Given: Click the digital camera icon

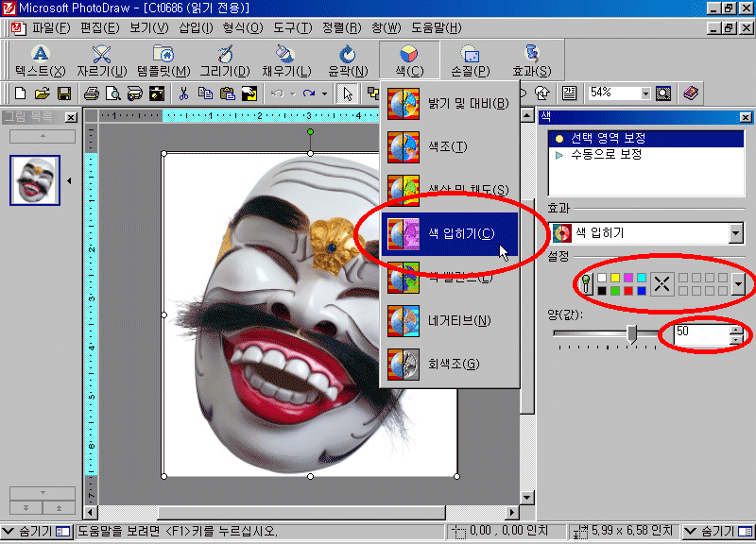Looking at the screenshot, I should point(157,93).
